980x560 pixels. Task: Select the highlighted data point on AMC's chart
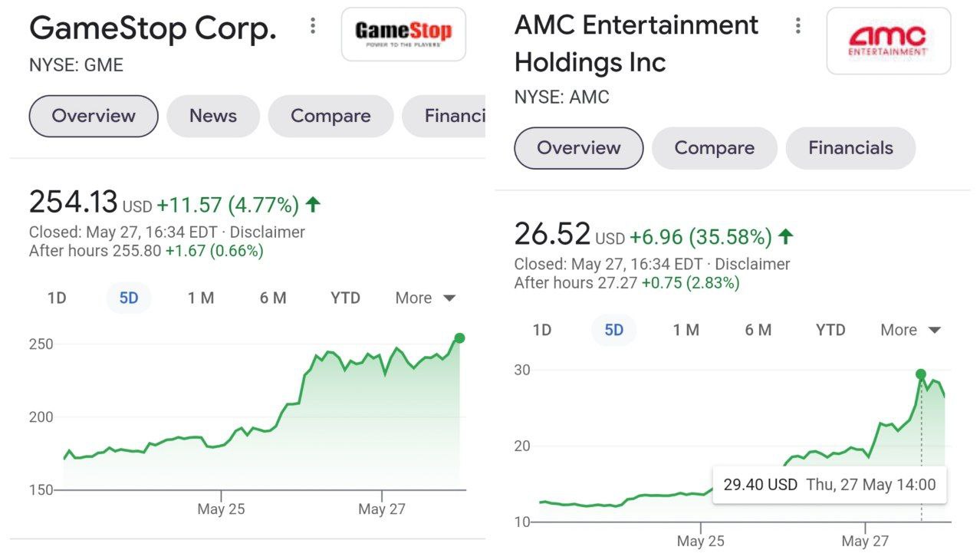tap(922, 374)
